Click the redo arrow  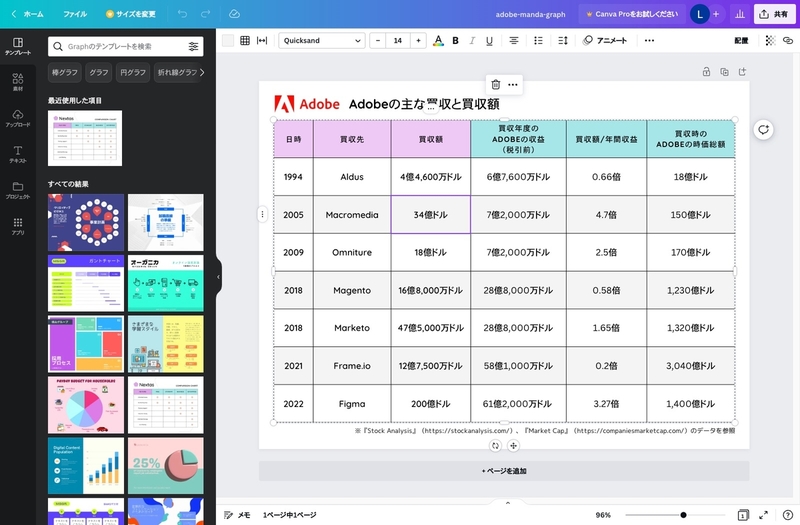pyautogui.click(x=205, y=14)
